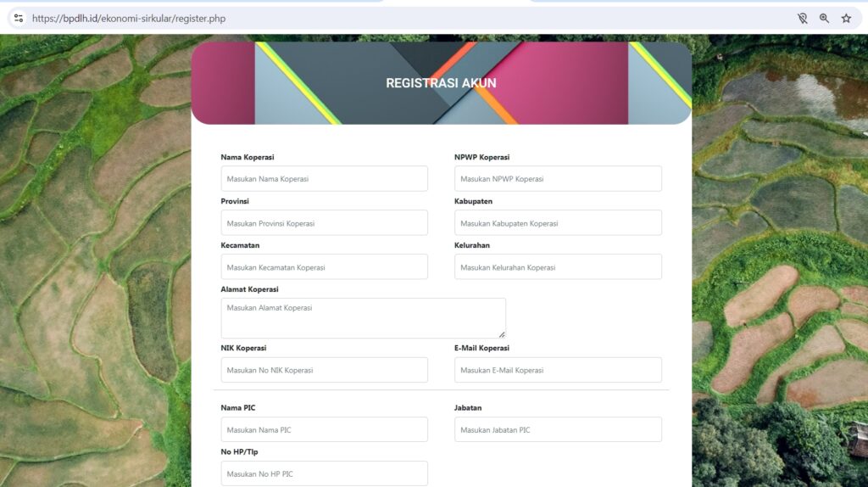
Task: Click the Nama Koperasi input field
Action: (x=324, y=179)
